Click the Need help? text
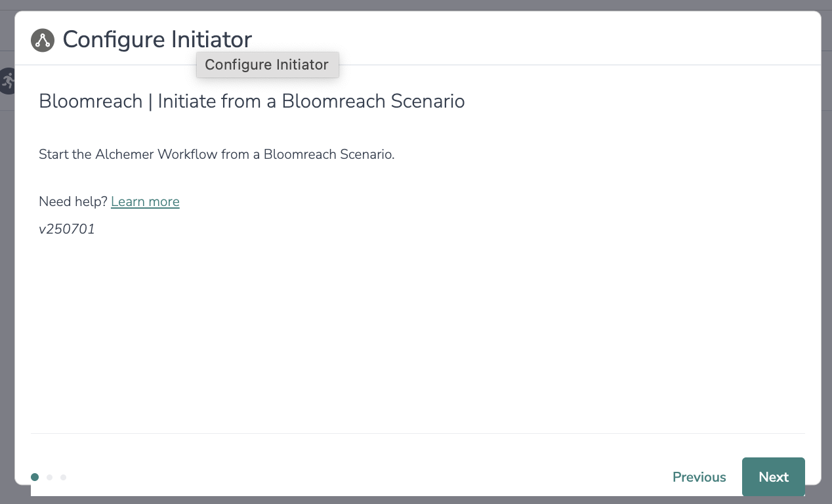Image resolution: width=832 pixels, height=504 pixels. [73, 201]
